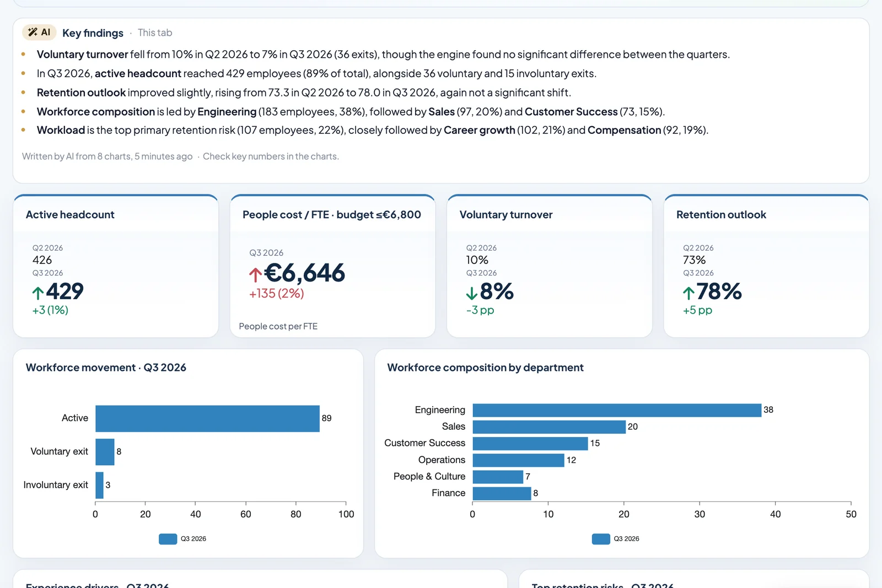Select the Active bar in Workforce movement
Image resolution: width=882 pixels, height=588 pixels.
click(207, 418)
